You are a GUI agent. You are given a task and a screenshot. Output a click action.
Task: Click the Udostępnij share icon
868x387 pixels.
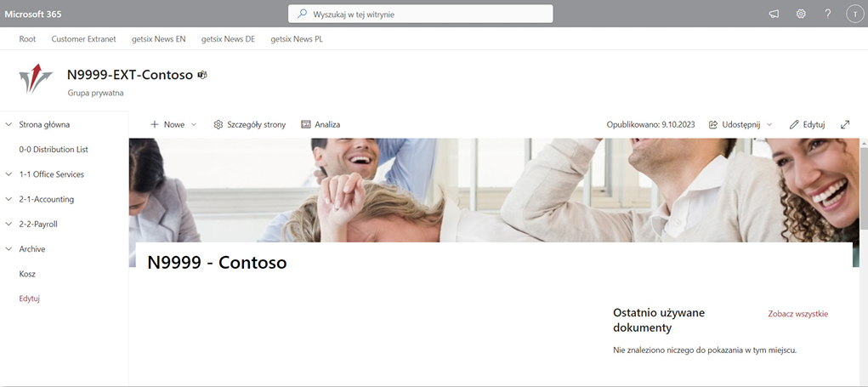point(713,124)
